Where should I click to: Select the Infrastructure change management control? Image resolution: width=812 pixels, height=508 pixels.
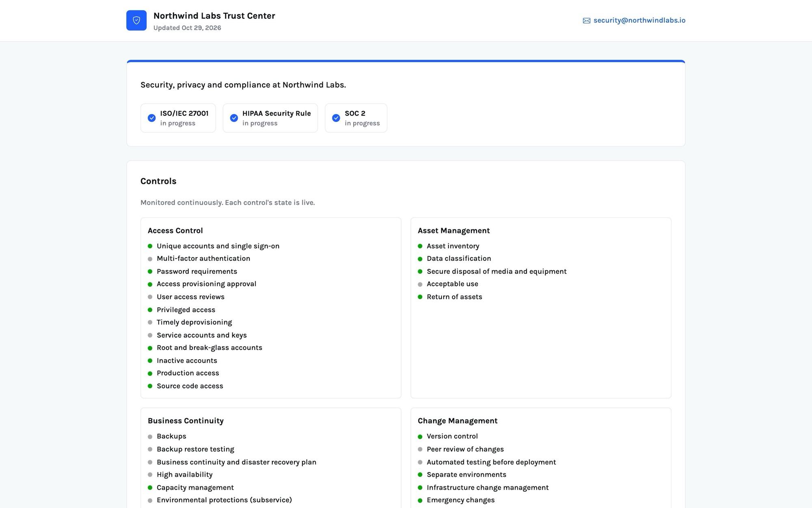click(x=488, y=487)
